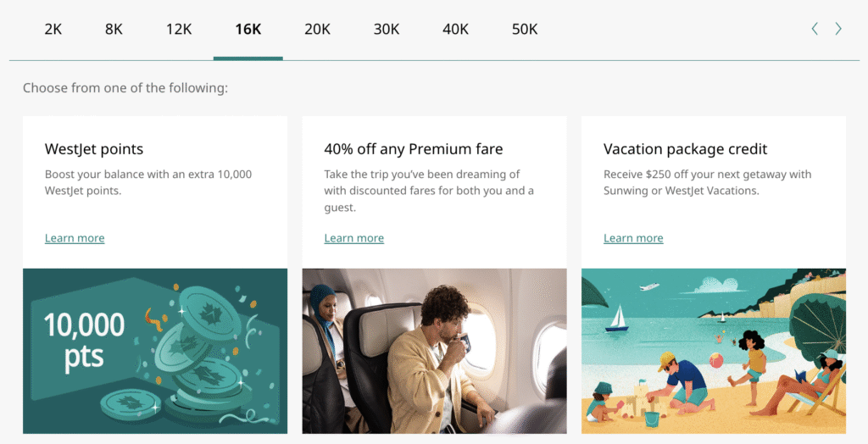Choose the 30K tier tab
This screenshot has height=444, width=868.
[387, 29]
